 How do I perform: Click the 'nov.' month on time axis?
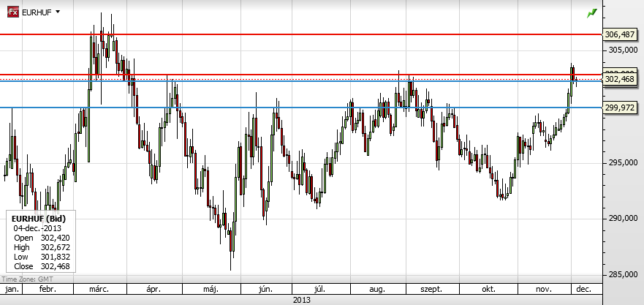pos(543,289)
